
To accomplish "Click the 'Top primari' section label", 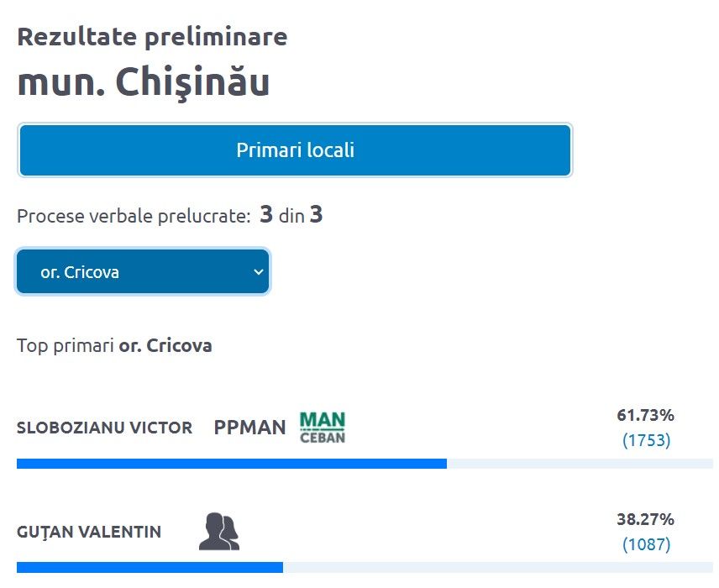I will pyautogui.click(x=66, y=346).
